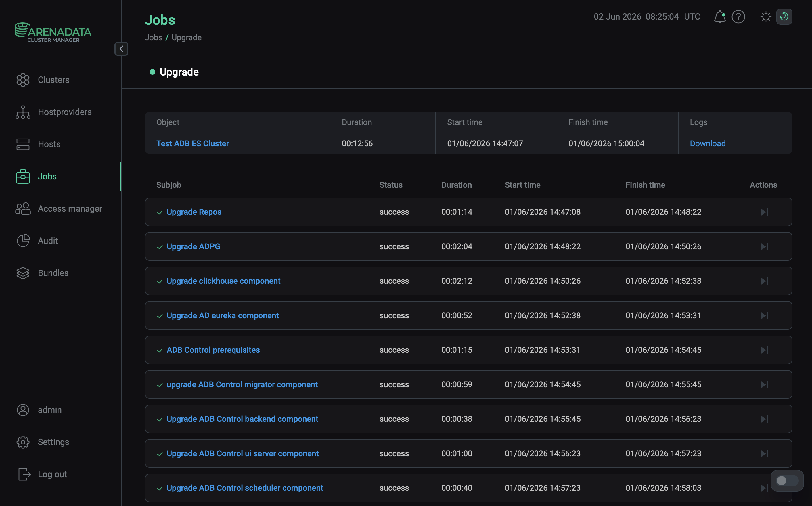
Task: Go to Access manager menu item
Action: [x=70, y=208]
